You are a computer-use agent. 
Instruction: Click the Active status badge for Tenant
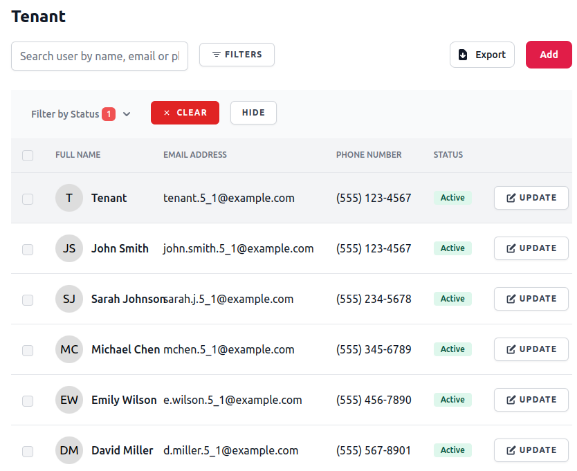tap(453, 198)
